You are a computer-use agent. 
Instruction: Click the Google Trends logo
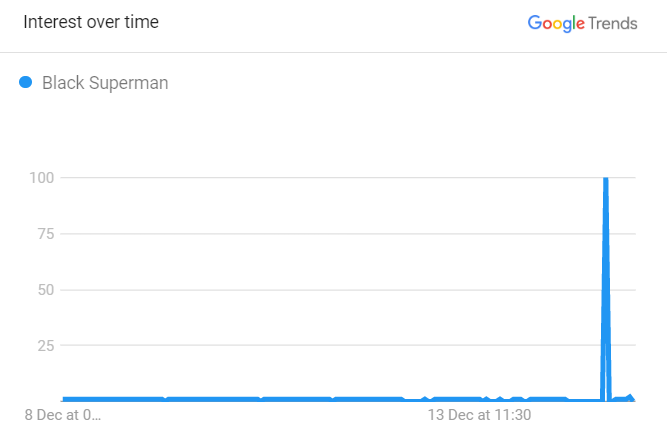[582, 23]
